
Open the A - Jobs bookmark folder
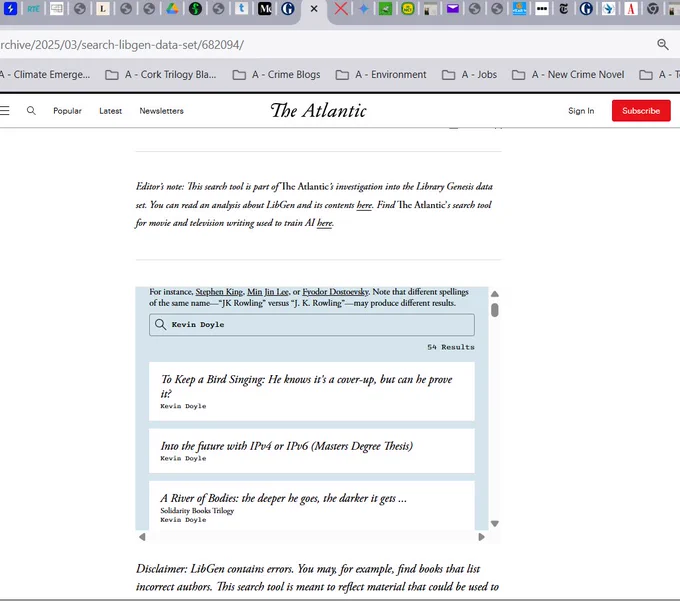(x=469, y=75)
